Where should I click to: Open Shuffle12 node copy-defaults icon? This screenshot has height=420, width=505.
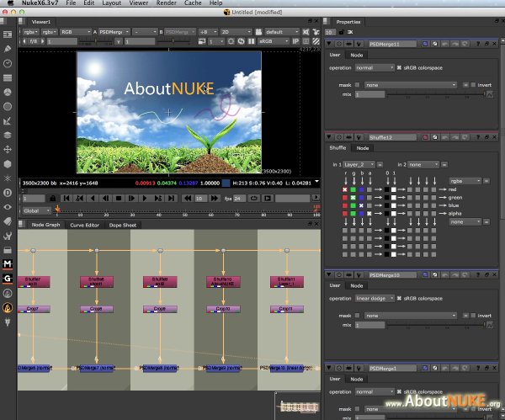pos(435,137)
